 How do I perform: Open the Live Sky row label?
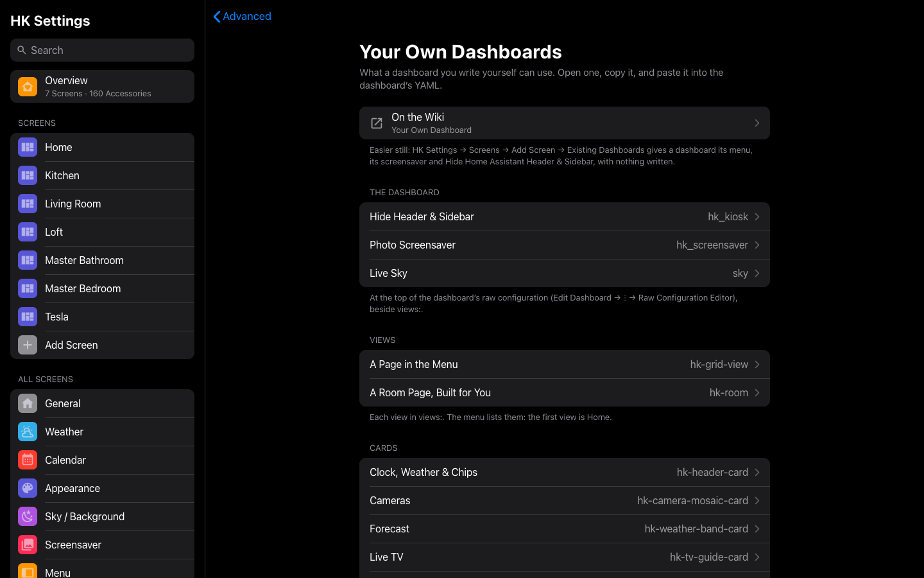[388, 274]
